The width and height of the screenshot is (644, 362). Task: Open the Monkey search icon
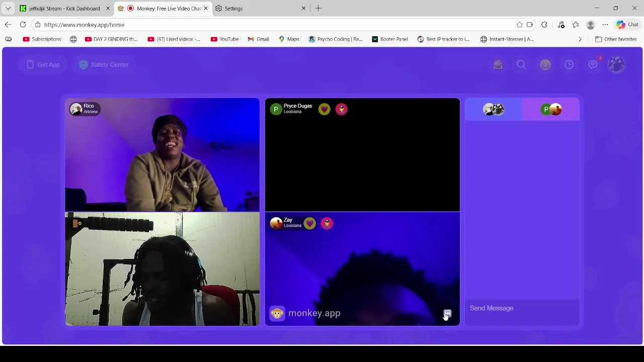[x=521, y=64]
